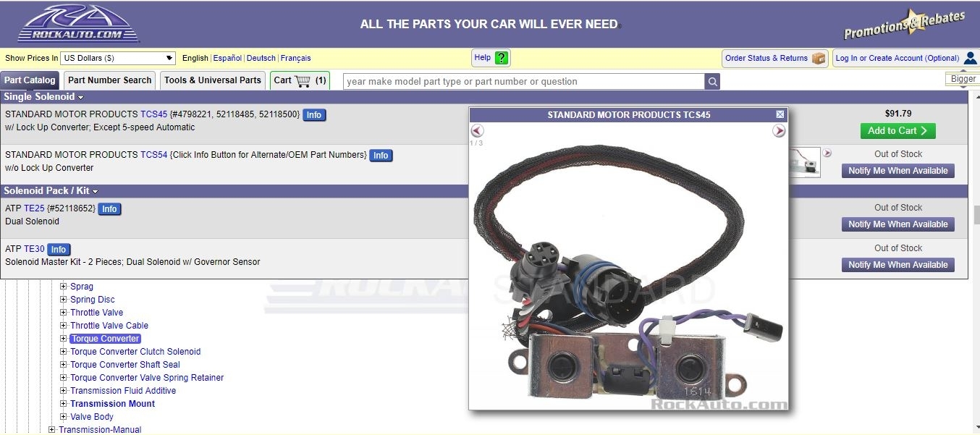Click the solenoid product image

click(628, 275)
